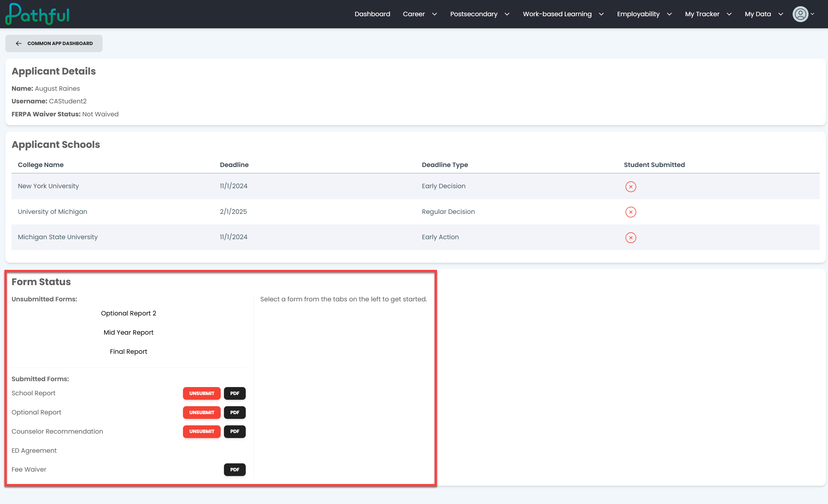Click the applicant name August Raines
Image resolution: width=828 pixels, height=504 pixels.
pyautogui.click(x=57, y=89)
